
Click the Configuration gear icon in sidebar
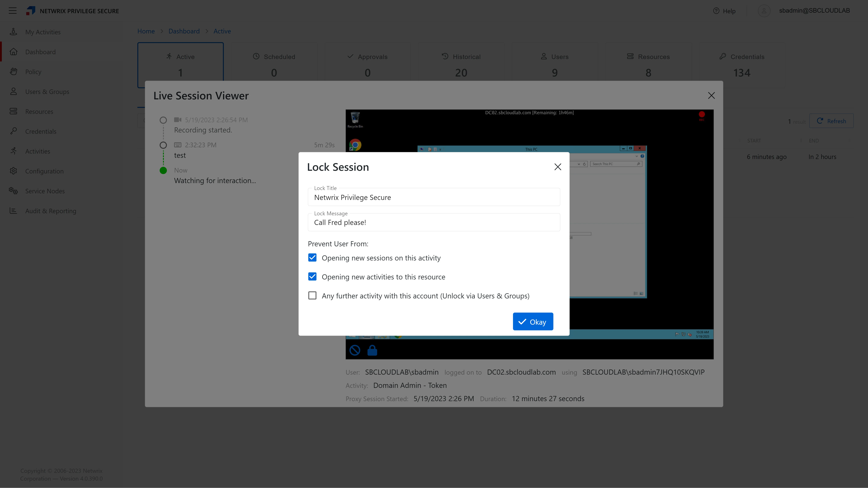pyautogui.click(x=13, y=171)
